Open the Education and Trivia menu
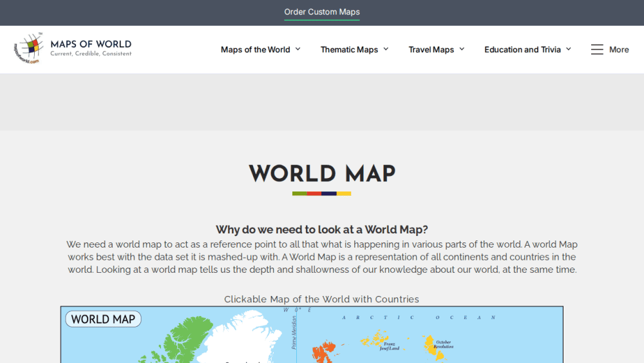Image resolution: width=644 pixels, height=363 pixels. 522,50
